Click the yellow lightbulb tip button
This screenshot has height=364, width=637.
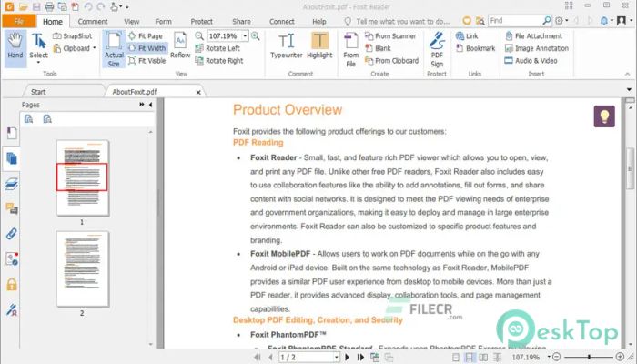point(604,116)
